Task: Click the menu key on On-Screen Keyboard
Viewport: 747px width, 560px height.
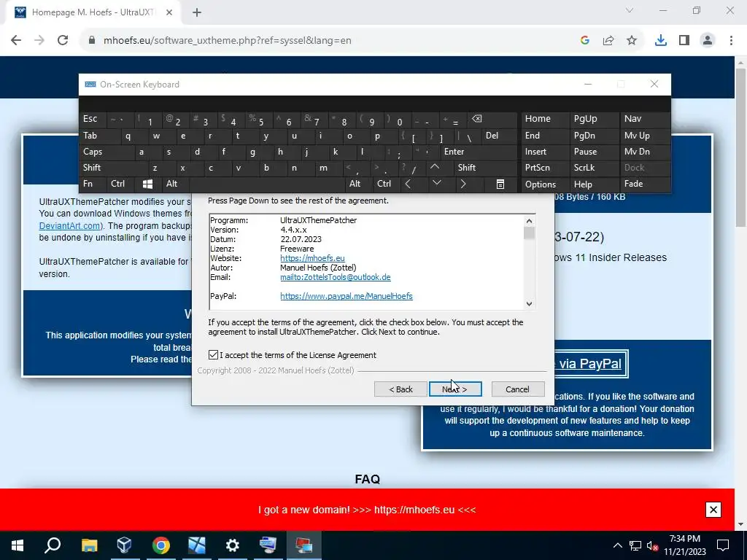Action: 500,184
